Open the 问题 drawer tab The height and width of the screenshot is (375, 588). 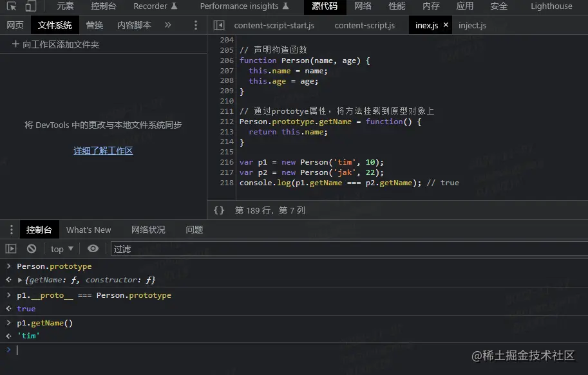pyautogui.click(x=194, y=230)
